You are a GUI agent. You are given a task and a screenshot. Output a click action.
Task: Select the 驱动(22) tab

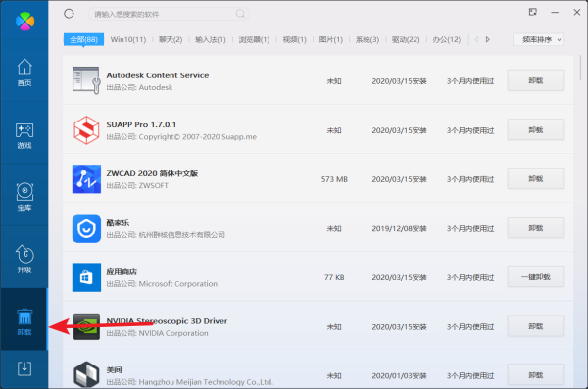pos(406,39)
